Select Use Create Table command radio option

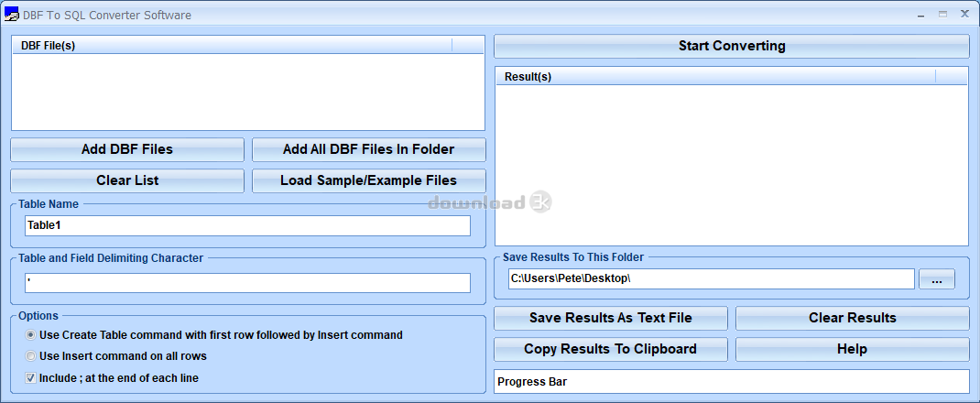pyautogui.click(x=31, y=335)
